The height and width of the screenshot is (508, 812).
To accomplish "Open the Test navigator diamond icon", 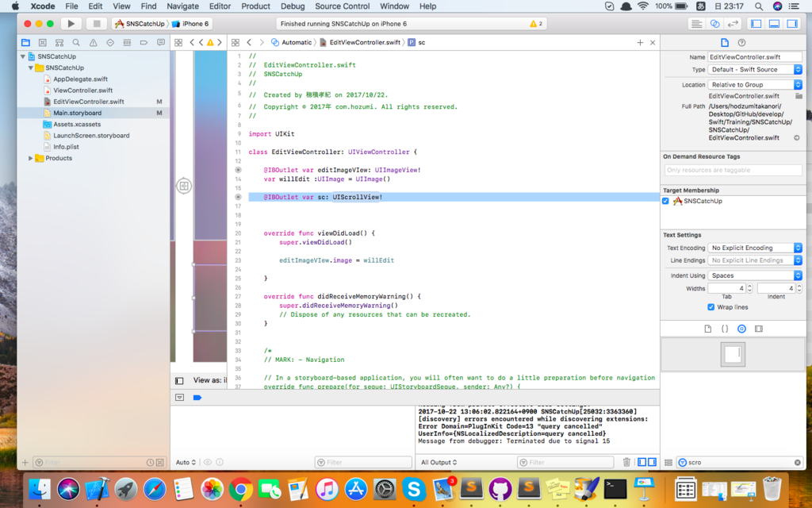I will pyautogui.click(x=109, y=43).
